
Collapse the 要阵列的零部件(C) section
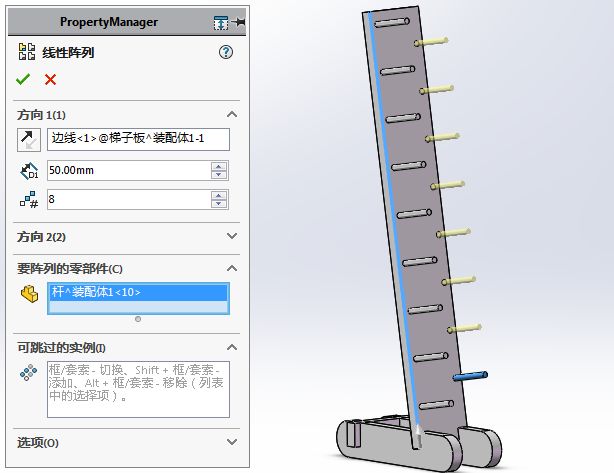click(x=232, y=268)
